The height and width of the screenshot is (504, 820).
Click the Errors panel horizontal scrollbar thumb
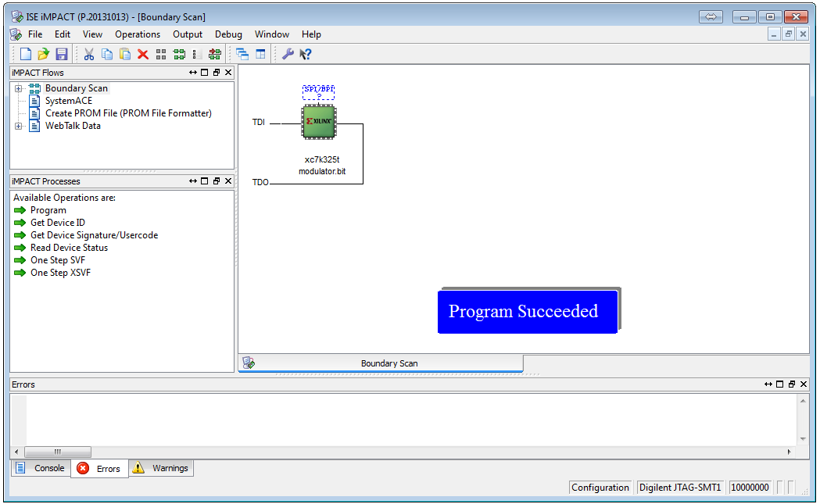[58, 452]
